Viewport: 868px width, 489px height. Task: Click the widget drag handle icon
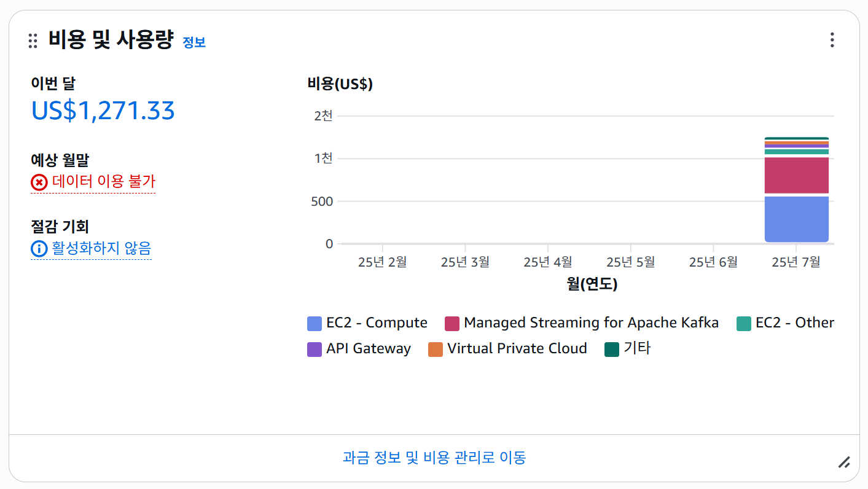pyautogui.click(x=33, y=41)
